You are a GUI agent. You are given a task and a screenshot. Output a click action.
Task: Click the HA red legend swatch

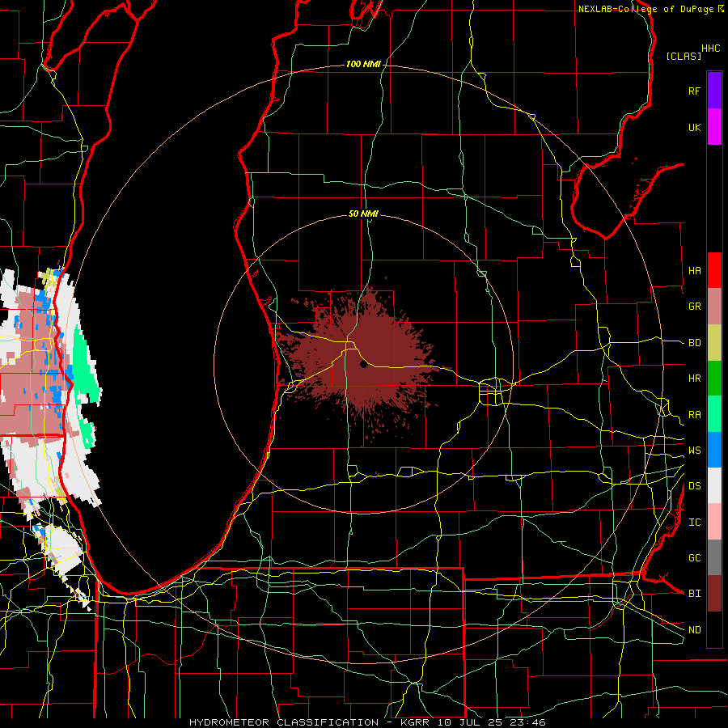pos(714,270)
